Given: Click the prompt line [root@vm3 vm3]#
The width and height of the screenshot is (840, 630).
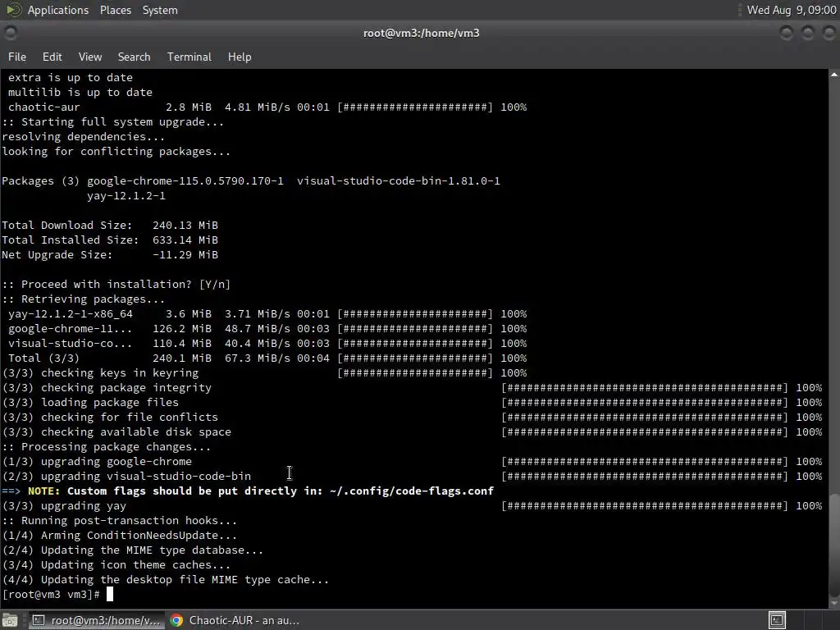Looking at the screenshot, I should click(52, 594).
